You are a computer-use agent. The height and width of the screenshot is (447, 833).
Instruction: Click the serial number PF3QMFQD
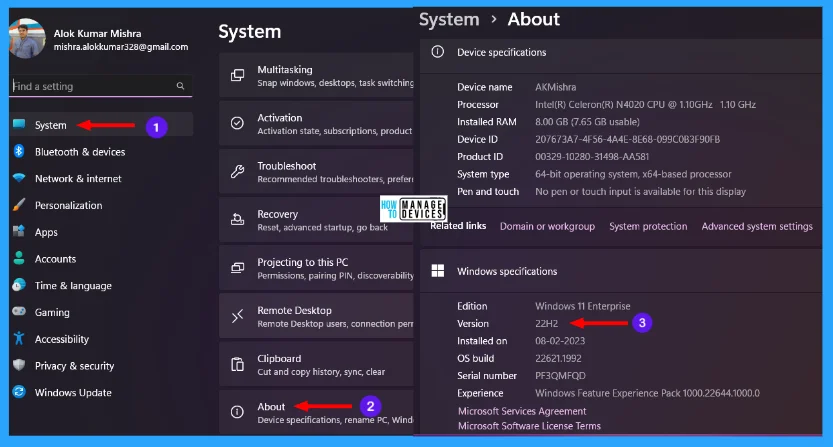560,375
